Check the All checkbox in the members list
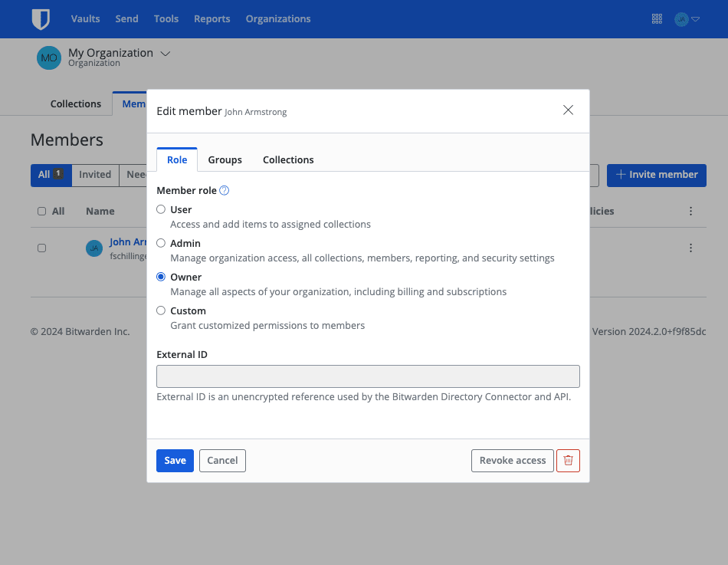 click(41, 211)
